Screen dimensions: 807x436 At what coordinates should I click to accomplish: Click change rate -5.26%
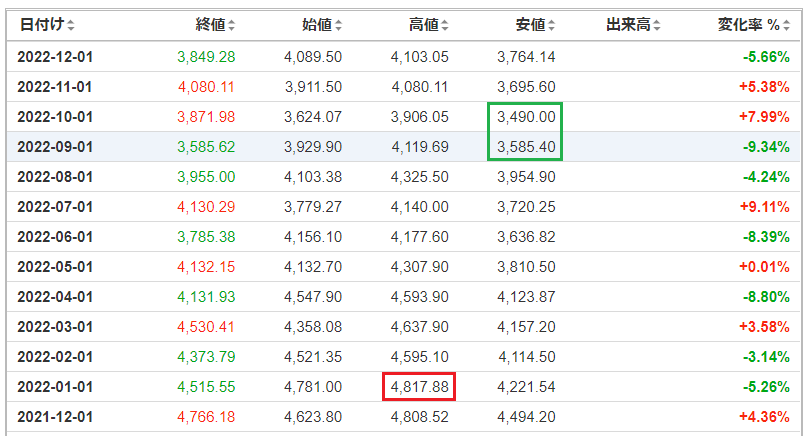point(766,387)
